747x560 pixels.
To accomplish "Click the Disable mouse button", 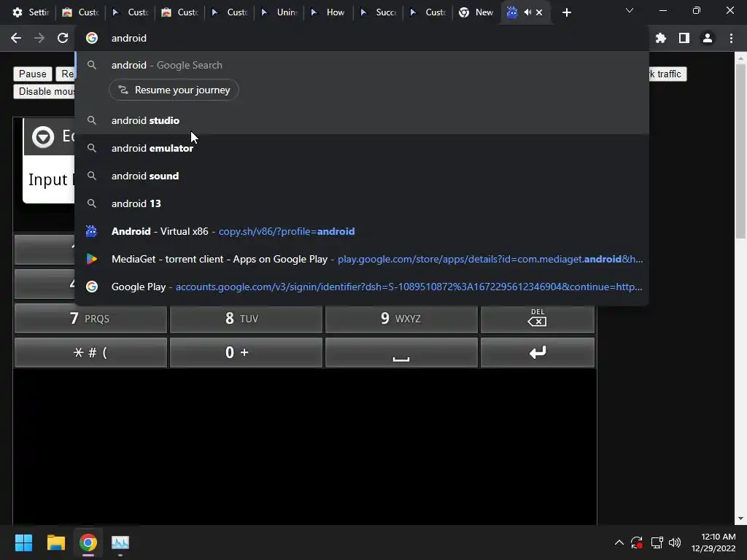I will click(x=44, y=91).
